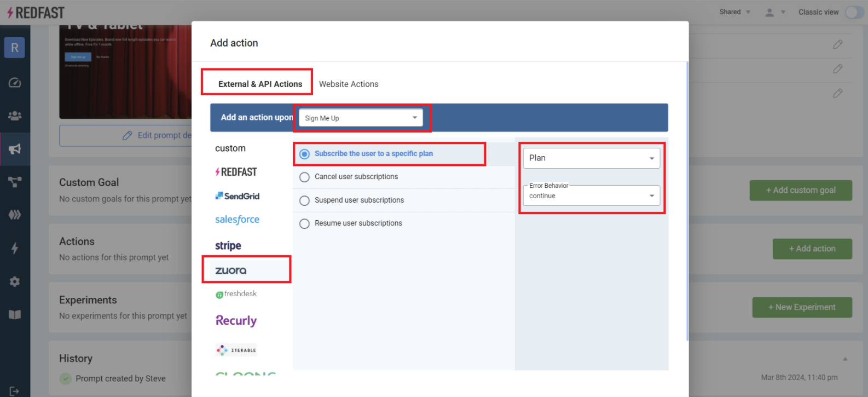
Task: Open the lightning bolt icon in sidebar
Action: (15, 248)
